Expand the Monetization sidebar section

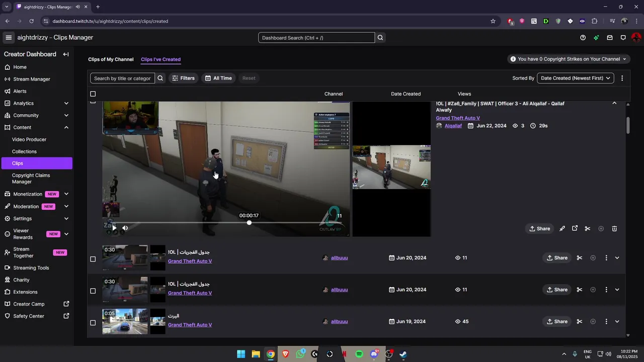pos(66,194)
